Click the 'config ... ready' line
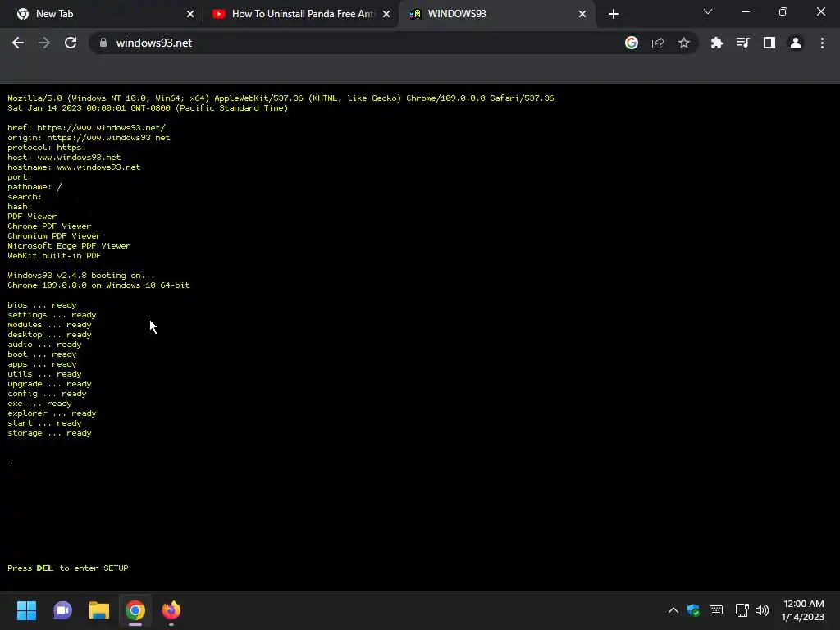The image size is (840, 630). pyautogui.click(x=47, y=394)
